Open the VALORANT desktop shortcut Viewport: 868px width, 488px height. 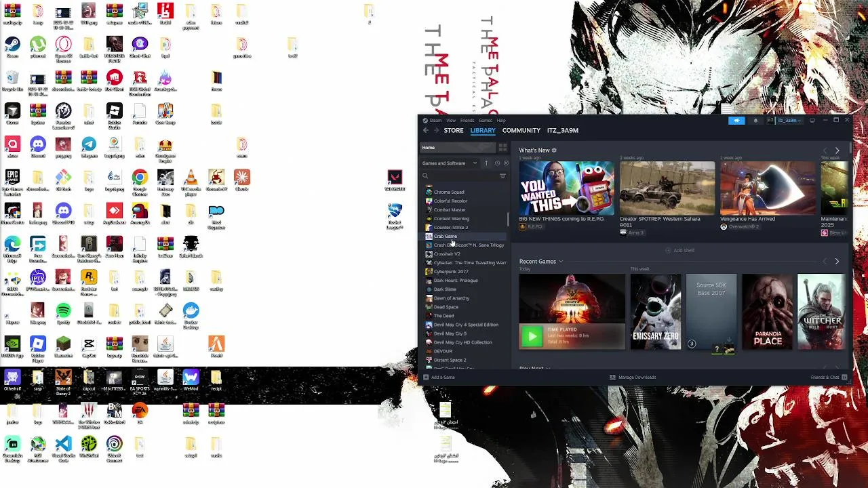395,181
